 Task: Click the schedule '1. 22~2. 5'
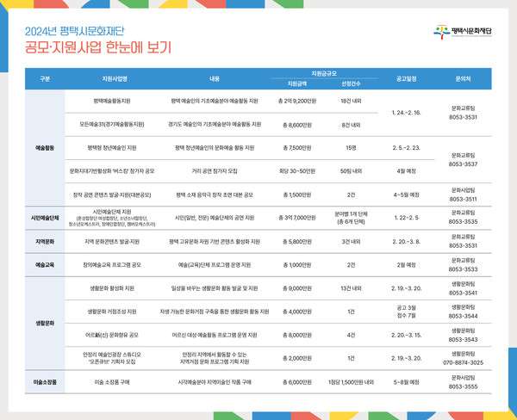[x=406, y=218]
